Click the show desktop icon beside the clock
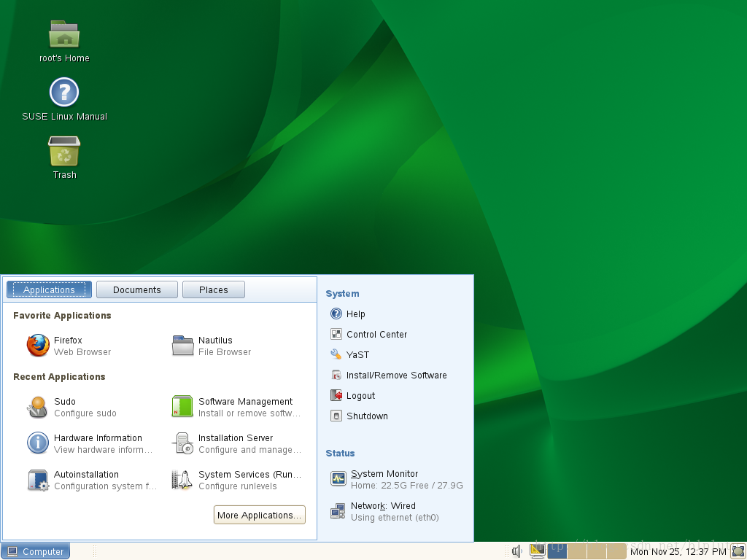Image resolution: width=747 pixels, height=560 pixels. pyautogui.click(x=738, y=551)
